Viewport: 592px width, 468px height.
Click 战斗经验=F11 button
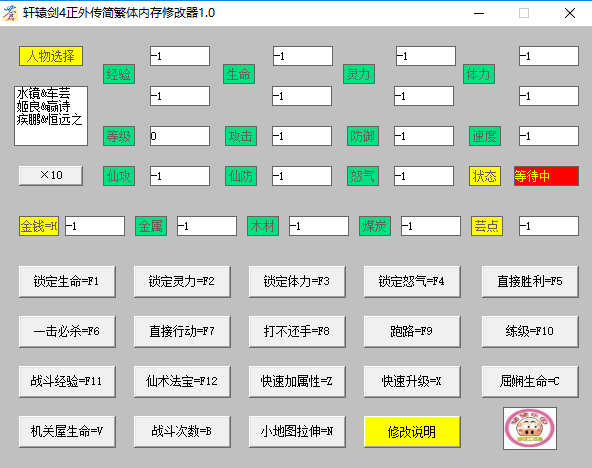point(67,382)
